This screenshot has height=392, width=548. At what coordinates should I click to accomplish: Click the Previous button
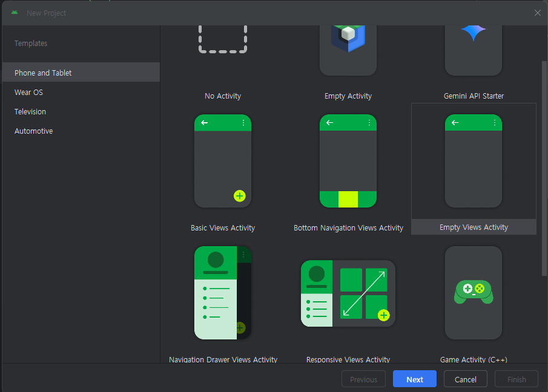tap(363, 379)
